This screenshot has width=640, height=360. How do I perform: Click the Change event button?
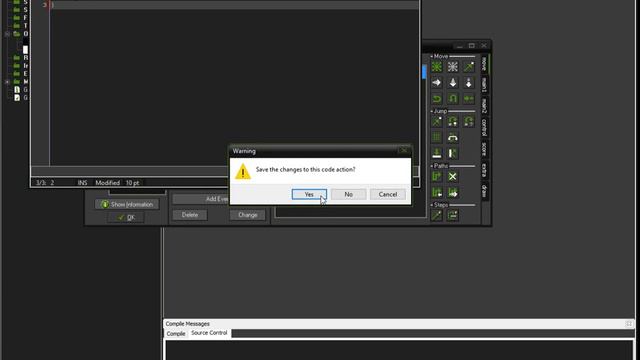point(247,215)
